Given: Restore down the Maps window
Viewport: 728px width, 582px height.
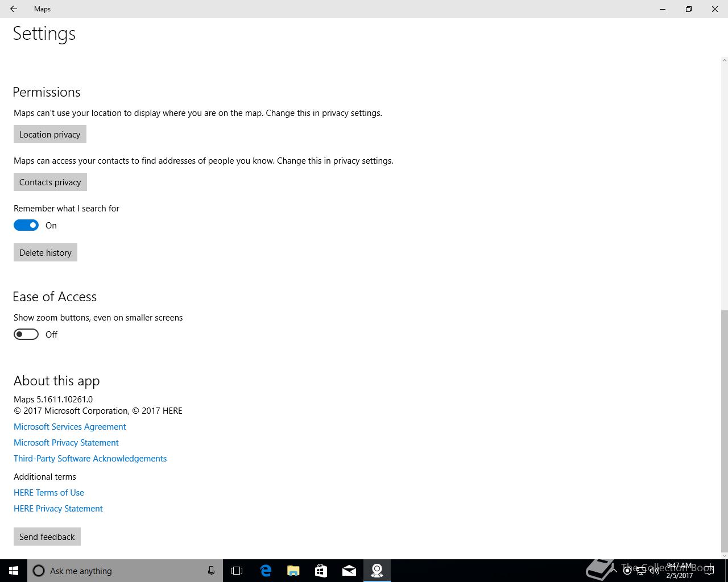Looking at the screenshot, I should (x=689, y=9).
